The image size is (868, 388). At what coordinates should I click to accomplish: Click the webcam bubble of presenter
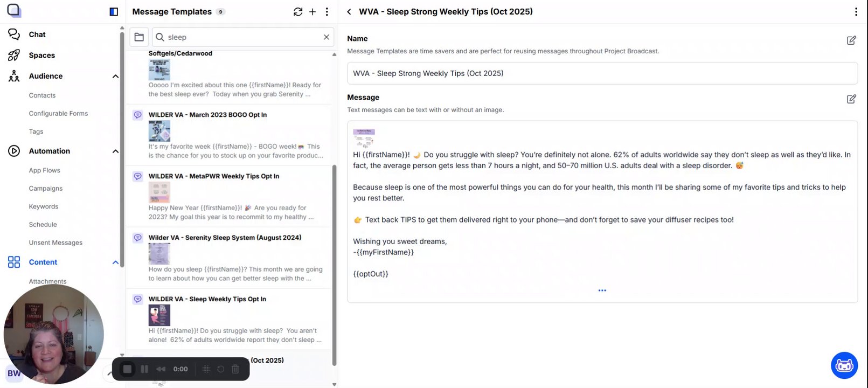pyautogui.click(x=53, y=334)
